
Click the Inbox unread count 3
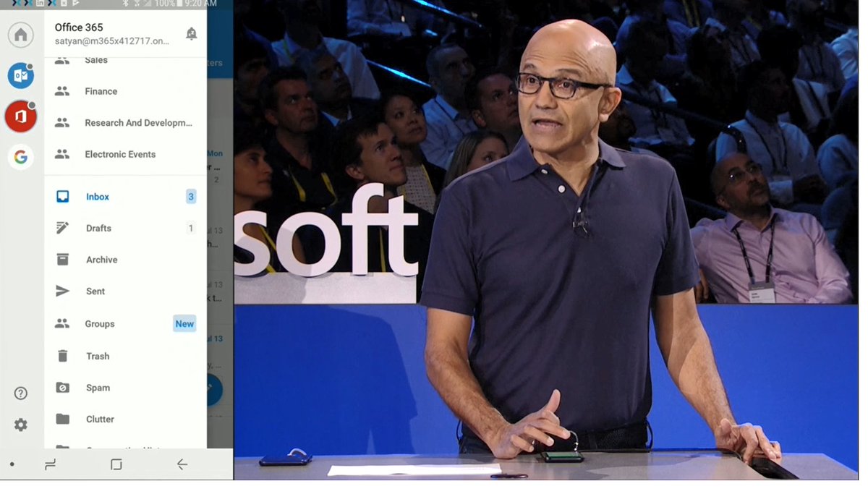[191, 197]
